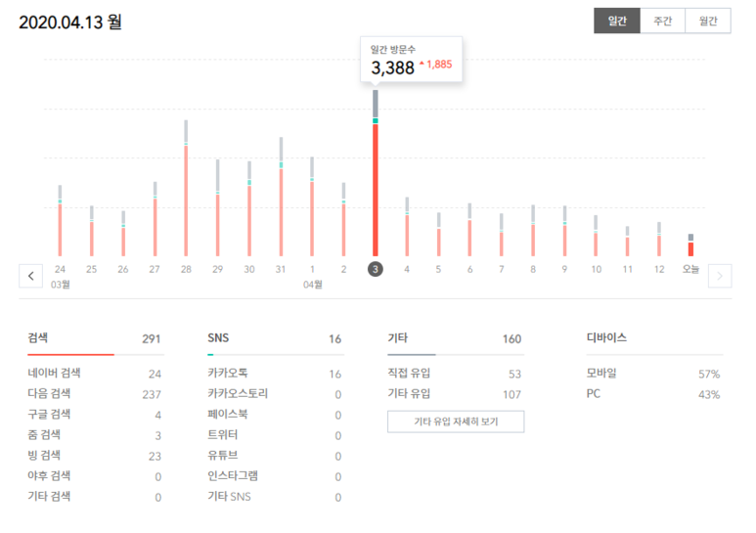The image size is (756, 533).
Task: Click the 기타 total value 160
Action: click(x=512, y=338)
